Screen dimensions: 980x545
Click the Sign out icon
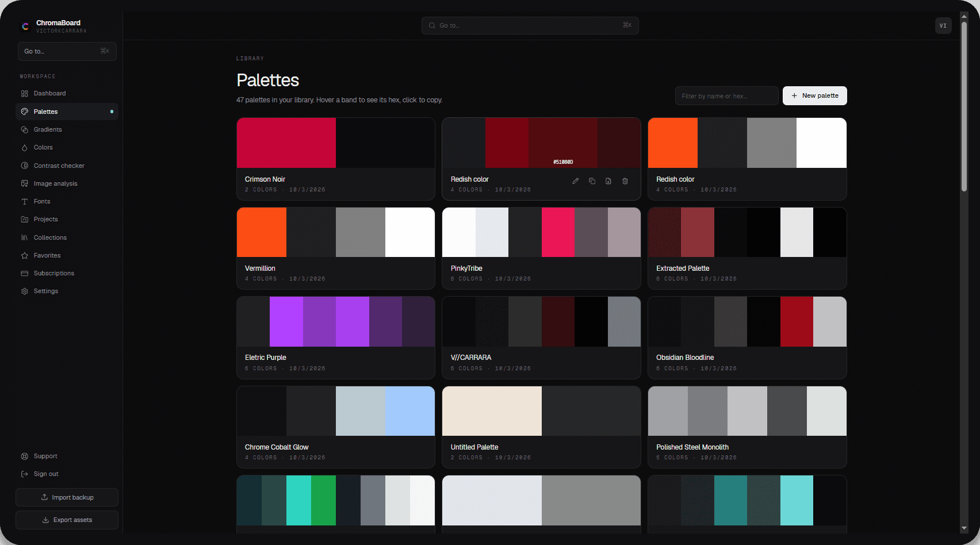pyautogui.click(x=25, y=474)
